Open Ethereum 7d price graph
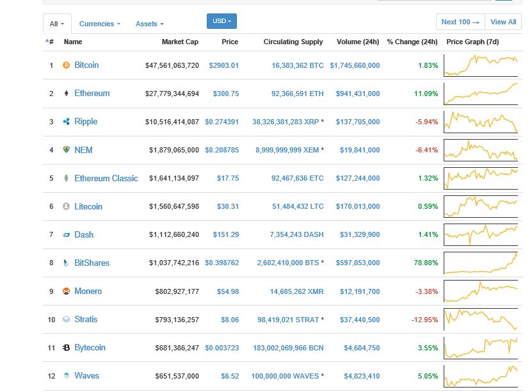The height and width of the screenshot is (392, 532). pyautogui.click(x=481, y=94)
